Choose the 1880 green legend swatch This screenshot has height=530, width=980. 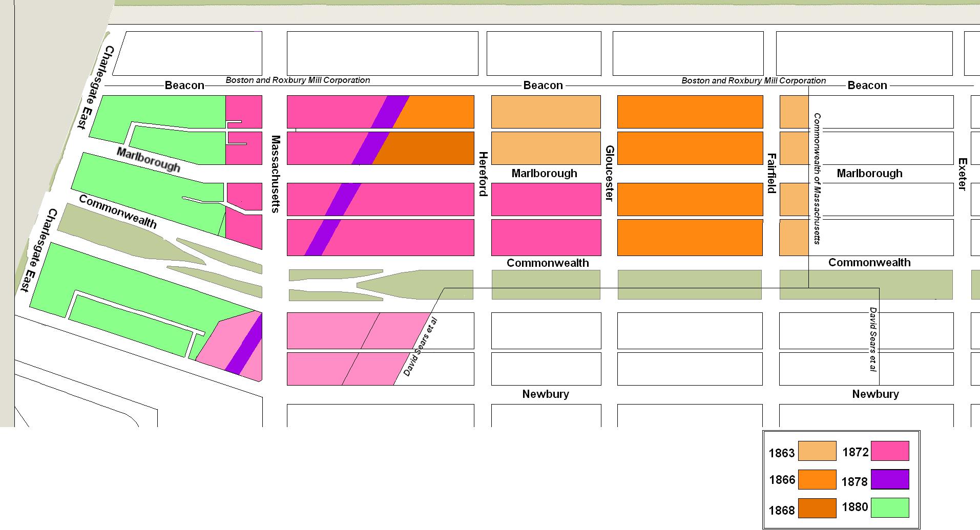(890, 508)
